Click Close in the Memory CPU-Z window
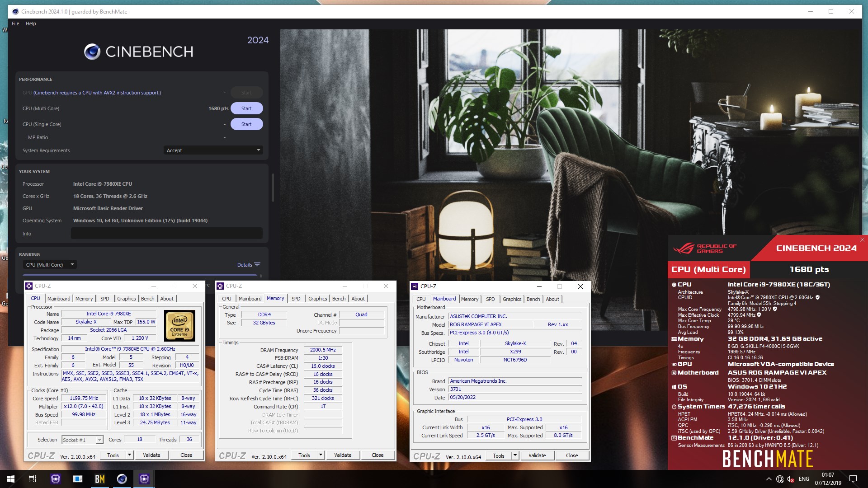This screenshot has width=868, height=488. click(377, 455)
